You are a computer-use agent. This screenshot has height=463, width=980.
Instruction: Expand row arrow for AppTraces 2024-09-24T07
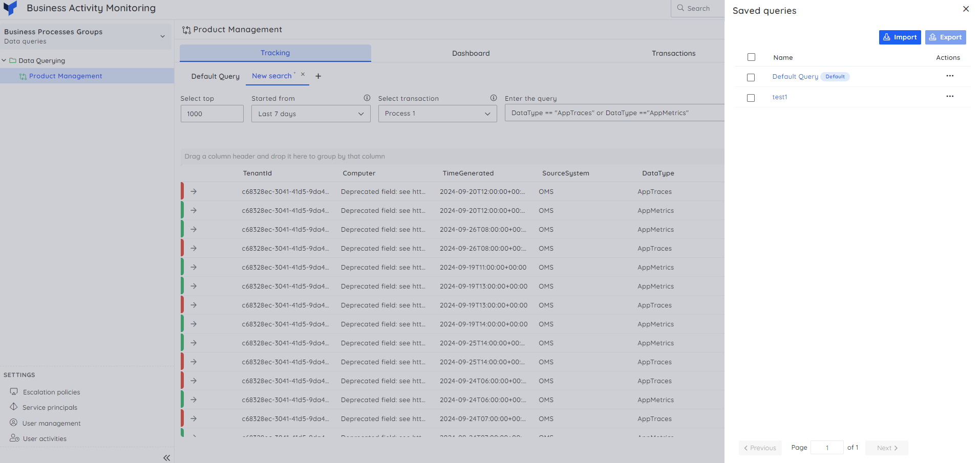pos(194,418)
